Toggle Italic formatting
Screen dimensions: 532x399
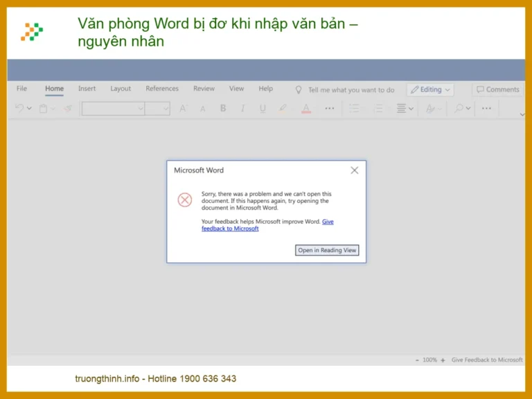[242, 108]
